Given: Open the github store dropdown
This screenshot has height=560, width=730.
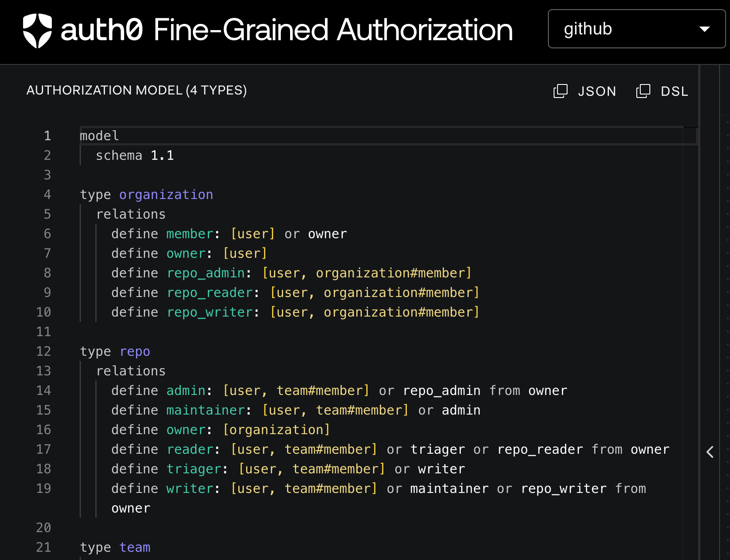Looking at the screenshot, I should tap(636, 29).
